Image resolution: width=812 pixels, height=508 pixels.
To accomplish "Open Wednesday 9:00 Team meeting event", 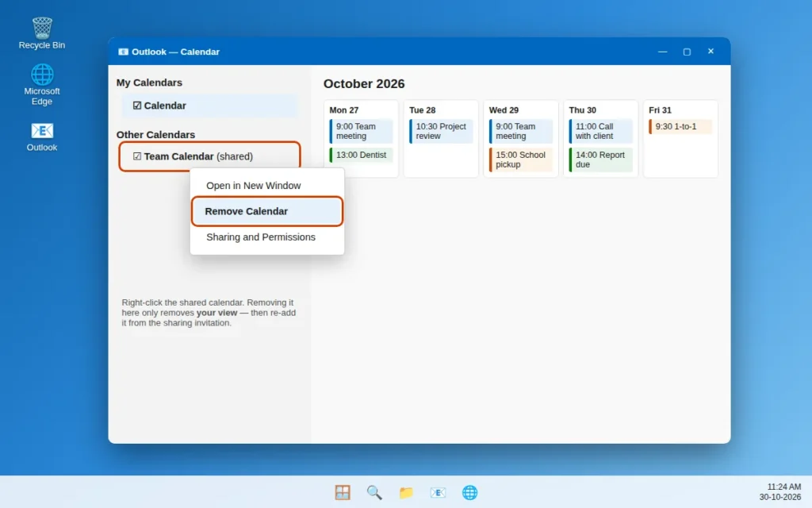I will click(520, 131).
